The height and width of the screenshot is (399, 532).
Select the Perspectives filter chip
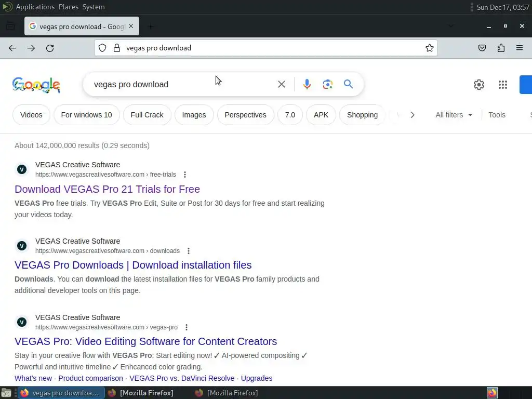[245, 115]
